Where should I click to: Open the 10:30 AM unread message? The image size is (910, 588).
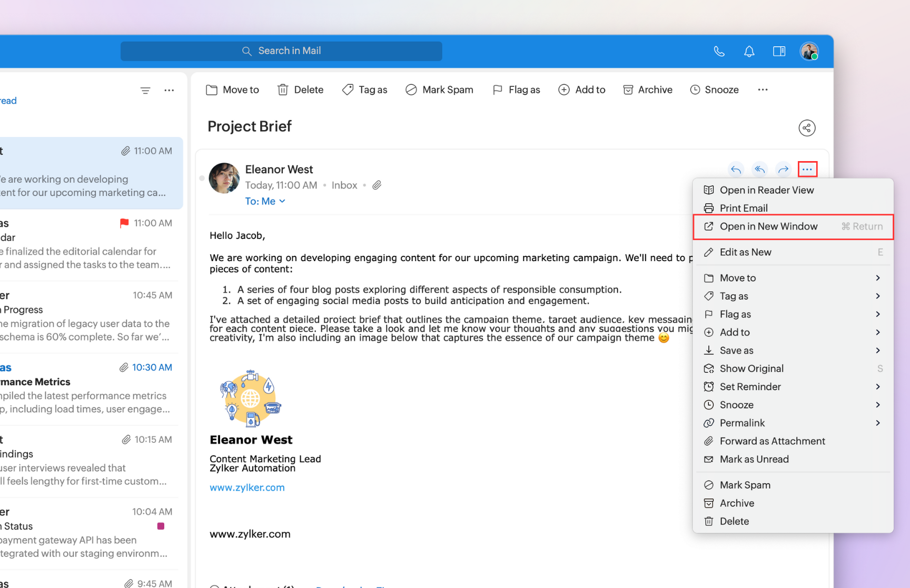[90, 389]
